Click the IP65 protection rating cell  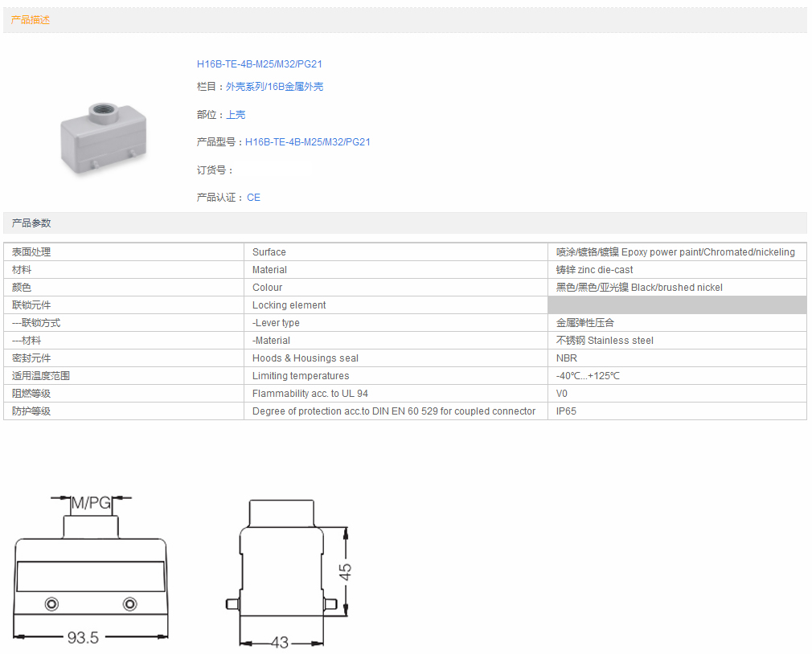click(566, 411)
